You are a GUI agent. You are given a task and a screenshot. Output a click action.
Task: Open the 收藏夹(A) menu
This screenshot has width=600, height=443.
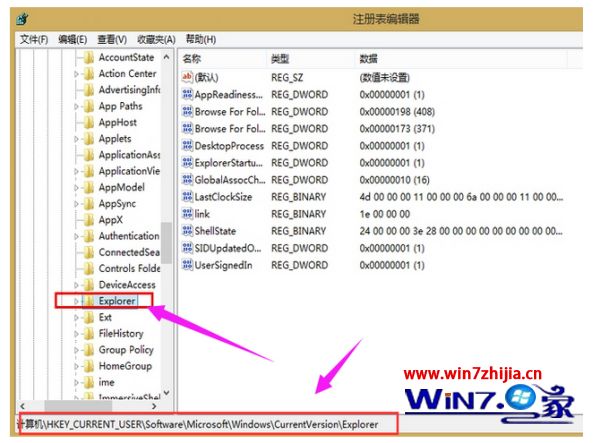(x=156, y=39)
